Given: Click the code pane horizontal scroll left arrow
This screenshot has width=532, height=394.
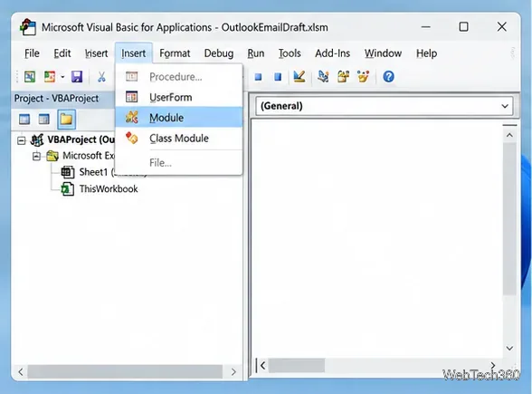Looking at the screenshot, I should (262, 366).
